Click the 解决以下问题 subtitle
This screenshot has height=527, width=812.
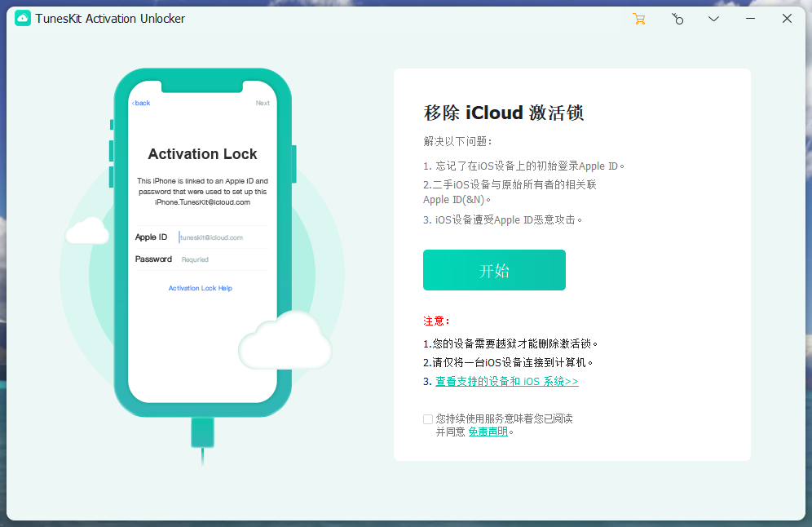(x=457, y=141)
